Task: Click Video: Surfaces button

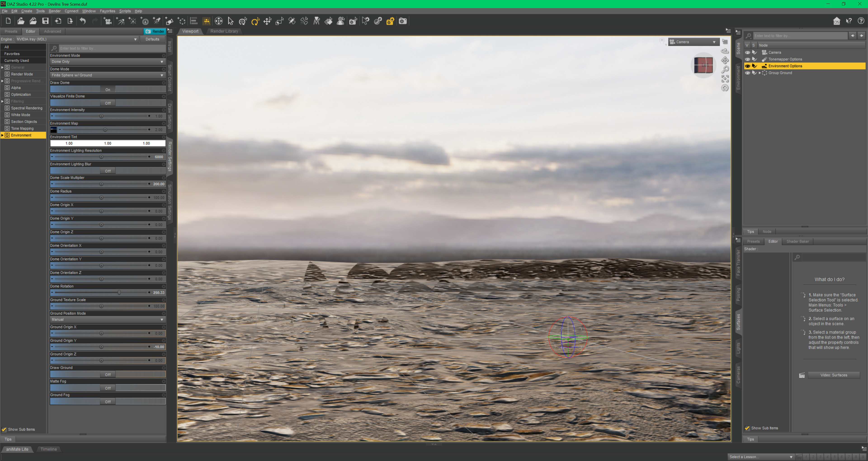Action: tap(834, 375)
